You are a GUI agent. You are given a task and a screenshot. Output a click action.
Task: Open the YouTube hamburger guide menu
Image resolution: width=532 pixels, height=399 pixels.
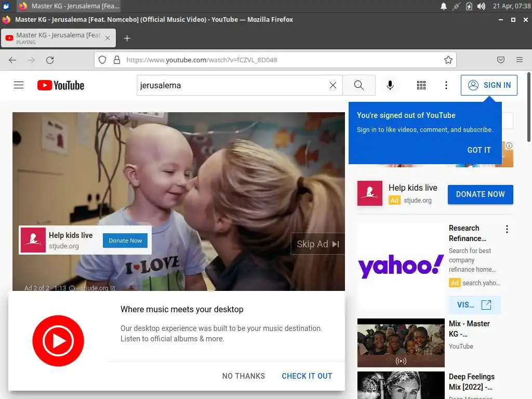click(19, 85)
